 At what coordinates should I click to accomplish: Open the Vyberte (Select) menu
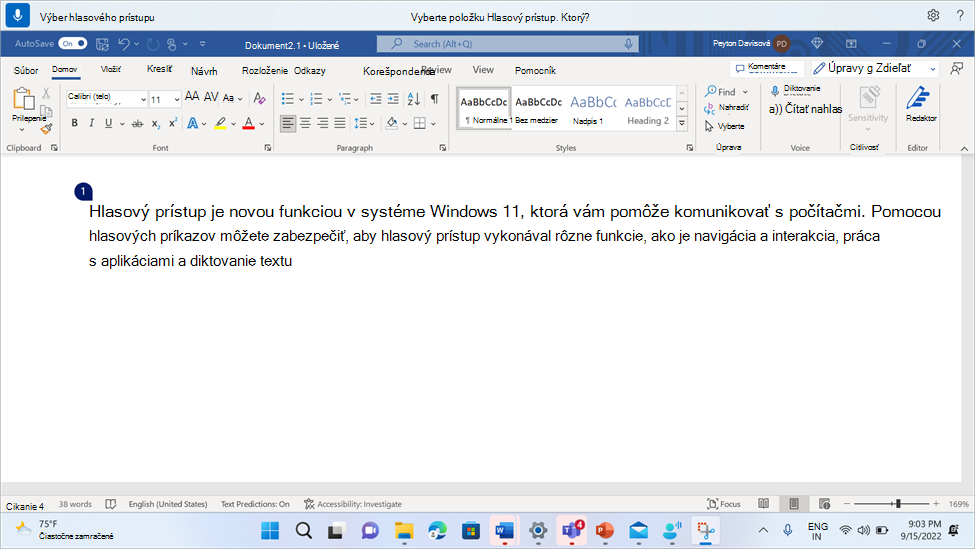coord(724,126)
